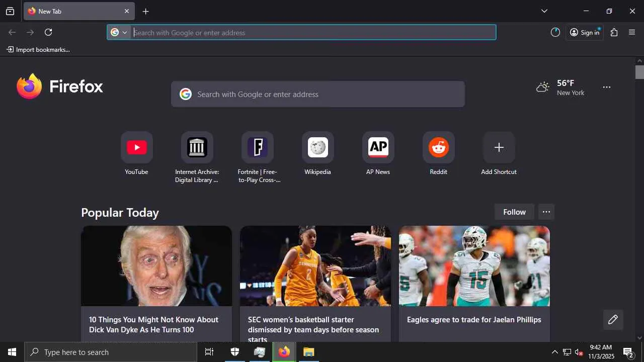
Task: Open the circular sync status icon
Action: 555,33
